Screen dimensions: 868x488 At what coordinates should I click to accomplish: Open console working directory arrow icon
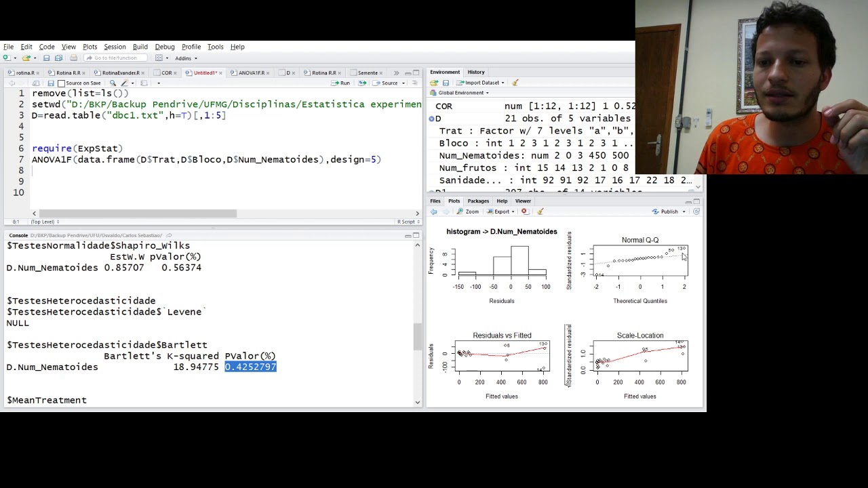[169, 235]
